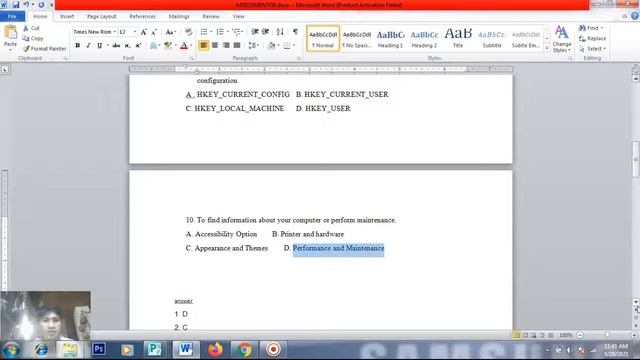Viewport: 640px width, 360px height.
Task: Apply the Heading 2 style
Action: point(424,38)
